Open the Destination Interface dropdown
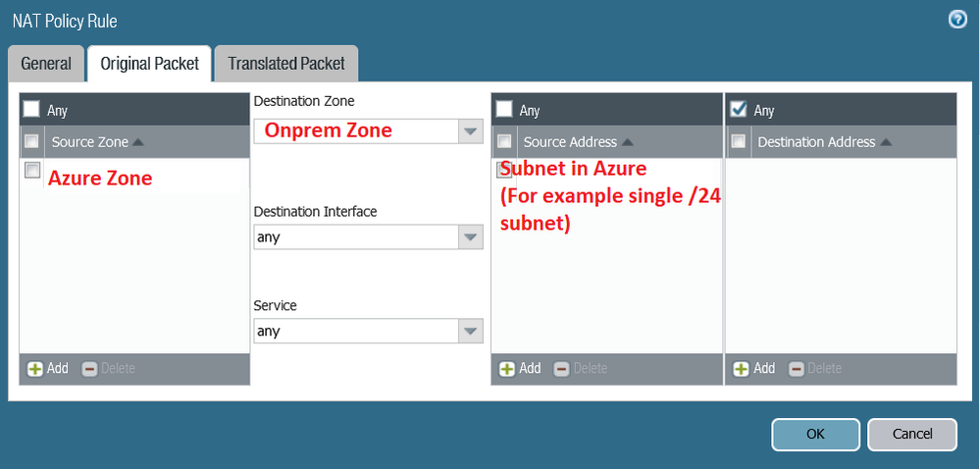The width and height of the screenshot is (980, 469). pyautogui.click(x=471, y=237)
